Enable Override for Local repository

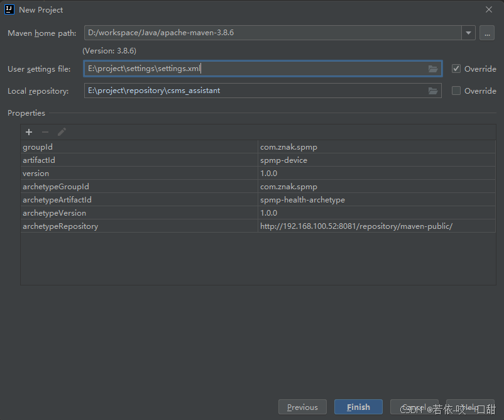point(456,91)
